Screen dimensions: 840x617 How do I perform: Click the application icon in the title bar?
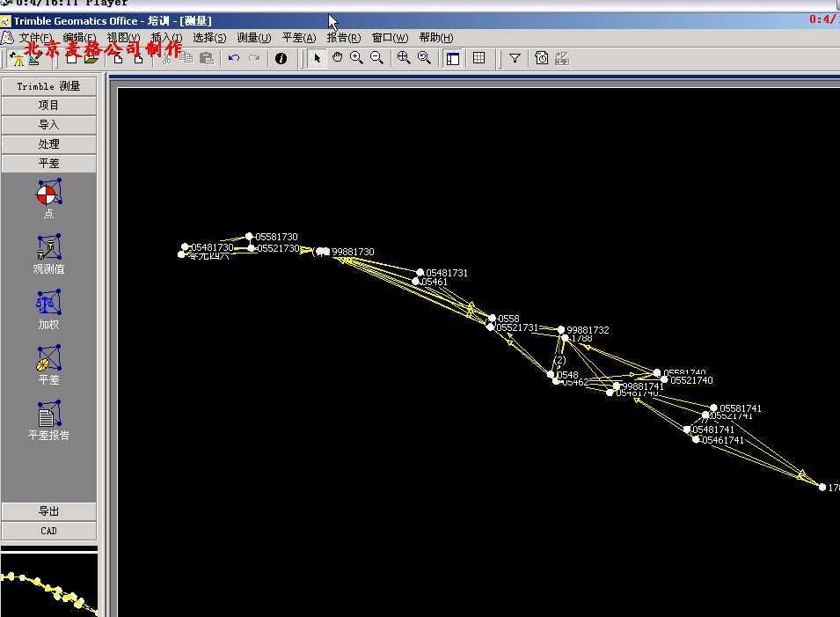pyautogui.click(x=5, y=21)
